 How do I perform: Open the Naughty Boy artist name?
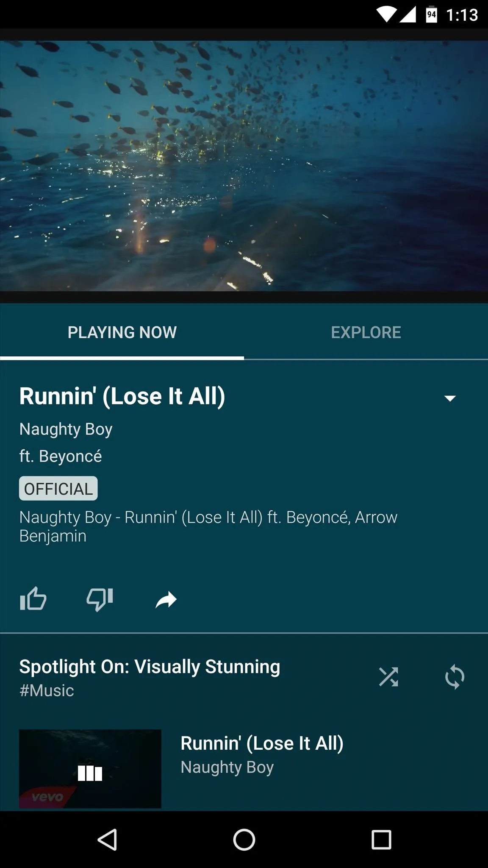pos(66,429)
